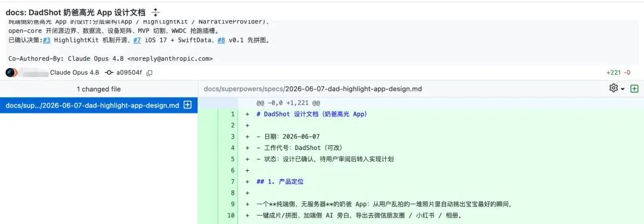Click the line starting '一个**纯端侧'
644x224 pixels.
coord(383,204)
